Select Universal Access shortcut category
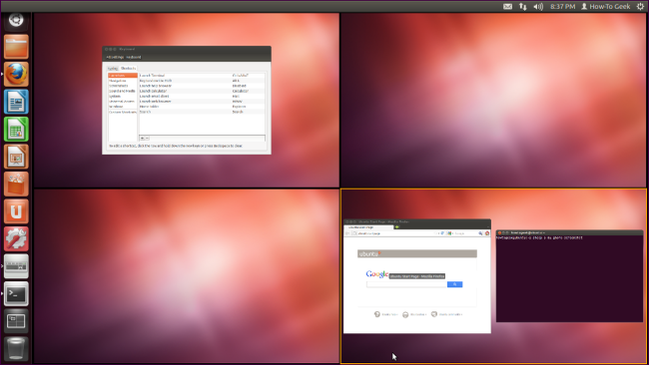The height and width of the screenshot is (365, 649). [123, 101]
